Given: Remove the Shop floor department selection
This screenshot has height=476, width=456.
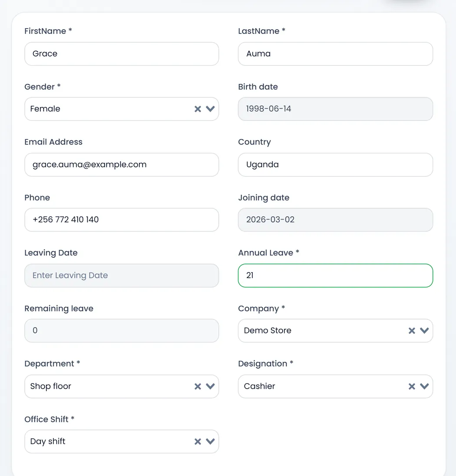Looking at the screenshot, I should 198,386.
